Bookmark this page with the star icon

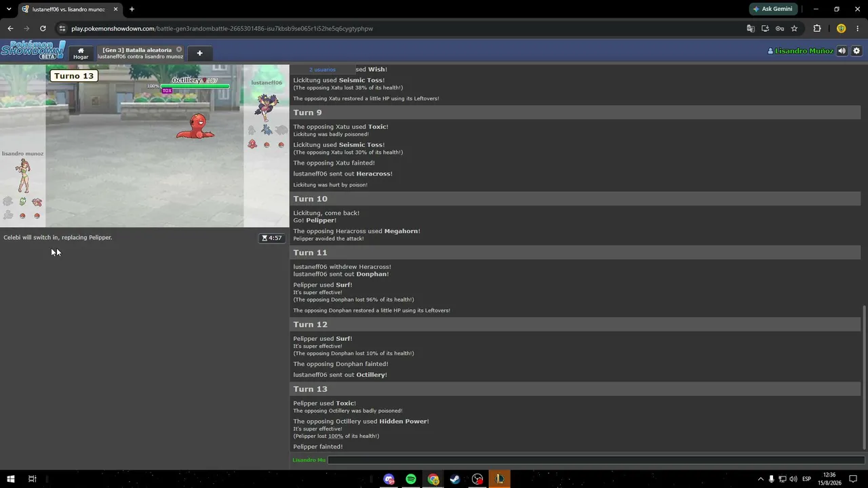click(794, 28)
